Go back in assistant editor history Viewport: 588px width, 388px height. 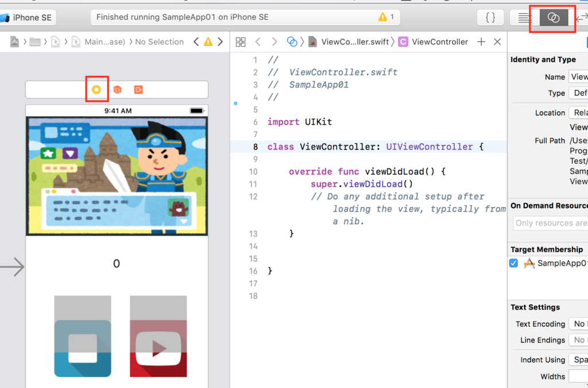(258, 41)
